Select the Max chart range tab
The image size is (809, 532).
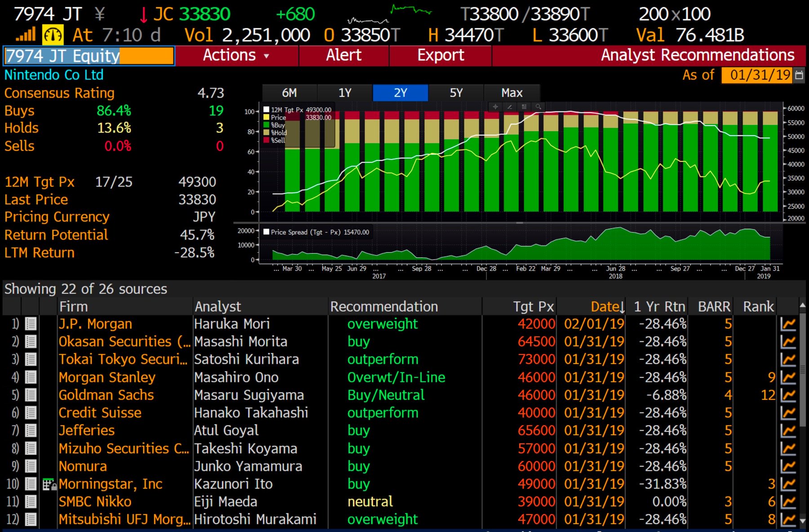[x=512, y=93]
